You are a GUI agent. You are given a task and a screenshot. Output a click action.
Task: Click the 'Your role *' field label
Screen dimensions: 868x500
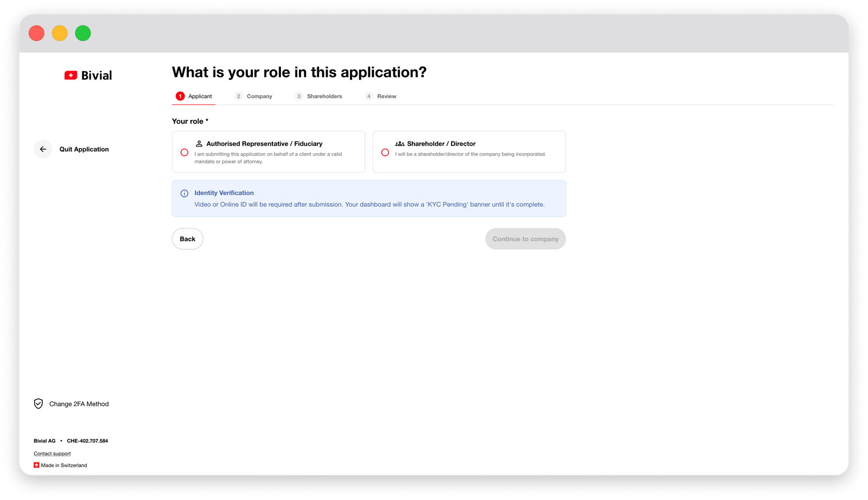click(x=190, y=121)
